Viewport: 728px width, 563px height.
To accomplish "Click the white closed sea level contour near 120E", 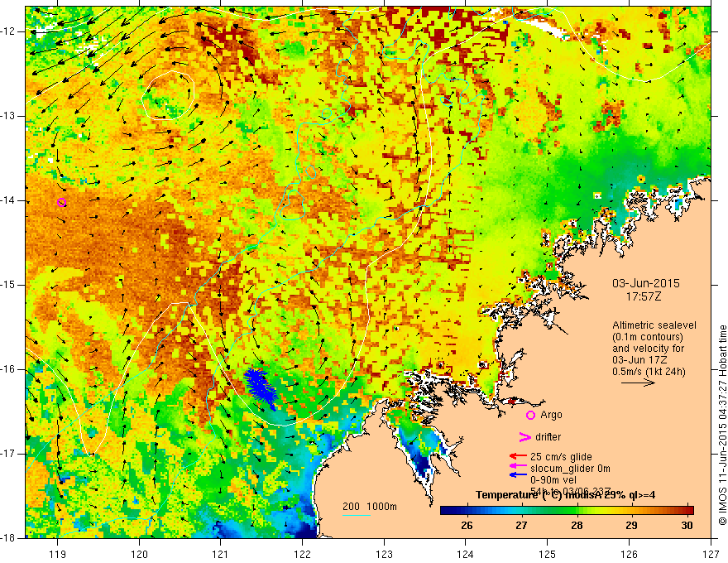I will 168,95.
